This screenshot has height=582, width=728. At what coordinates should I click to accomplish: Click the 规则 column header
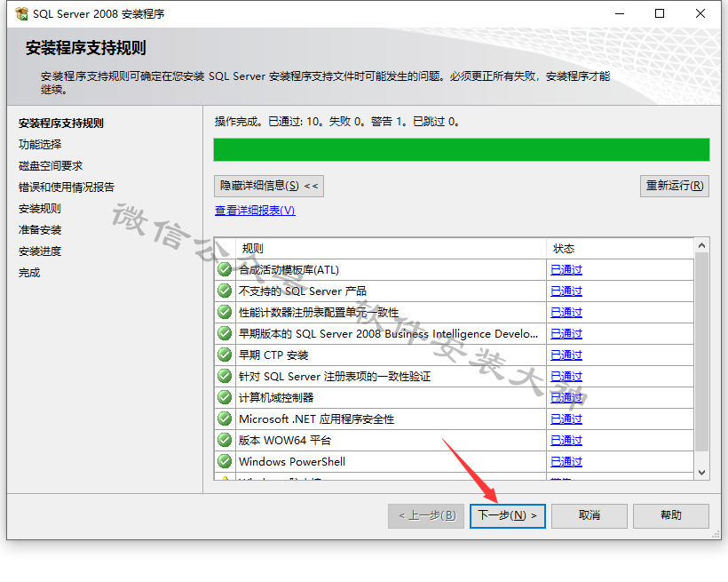click(x=392, y=249)
